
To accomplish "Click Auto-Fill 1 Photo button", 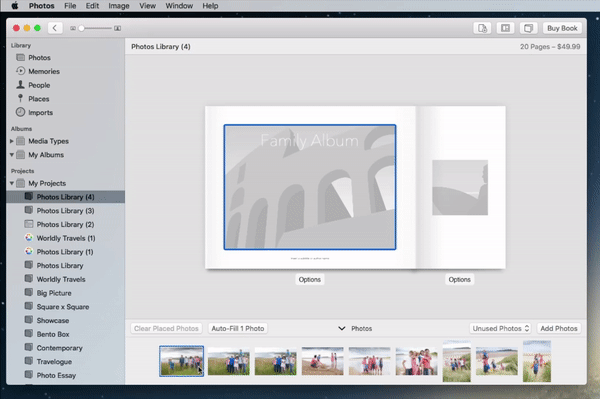I will pyautogui.click(x=238, y=329).
